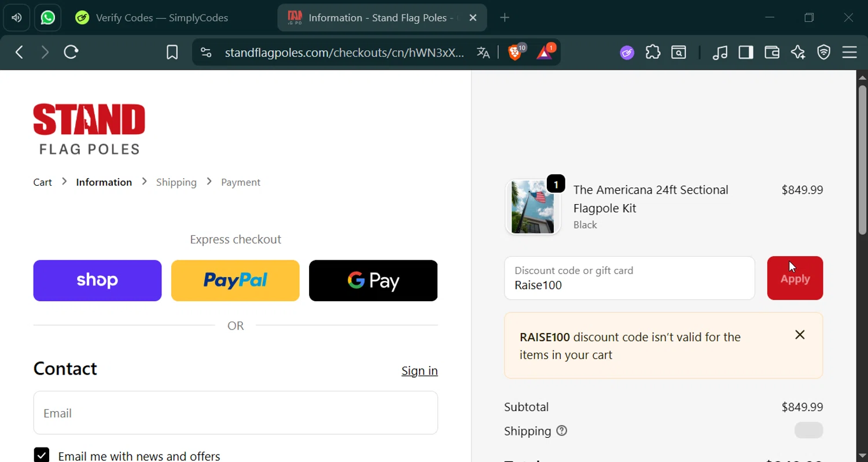Go forward to next page
The width and height of the screenshot is (868, 462).
click(x=45, y=53)
